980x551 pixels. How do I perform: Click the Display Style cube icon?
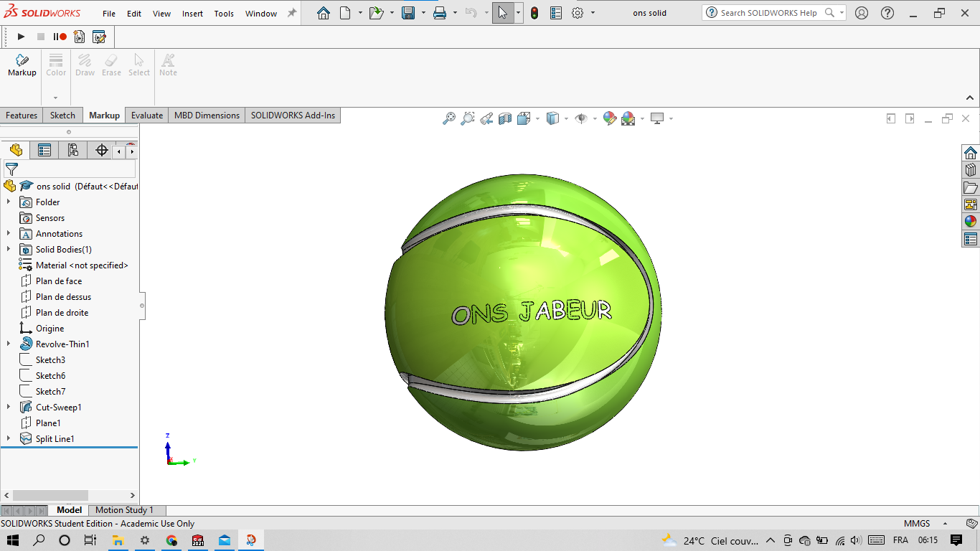(552, 118)
